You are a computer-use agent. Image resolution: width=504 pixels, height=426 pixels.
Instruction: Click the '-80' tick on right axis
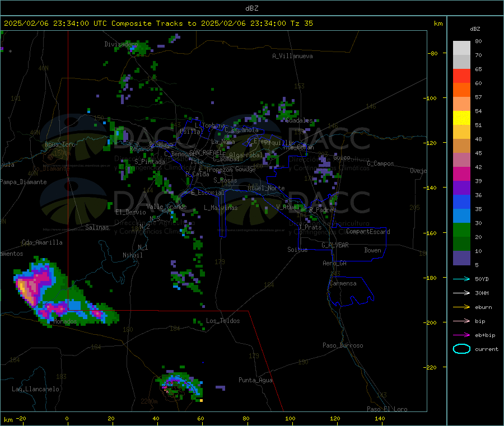point(433,53)
